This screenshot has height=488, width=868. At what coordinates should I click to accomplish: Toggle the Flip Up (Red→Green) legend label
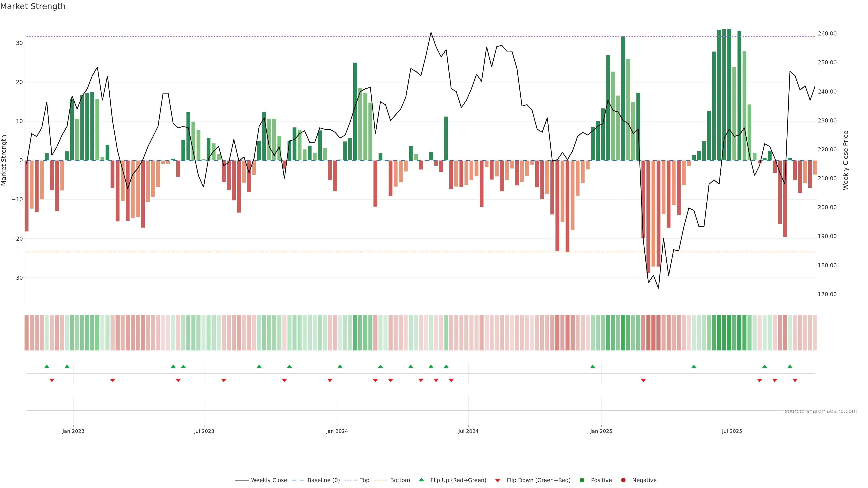[458, 480]
